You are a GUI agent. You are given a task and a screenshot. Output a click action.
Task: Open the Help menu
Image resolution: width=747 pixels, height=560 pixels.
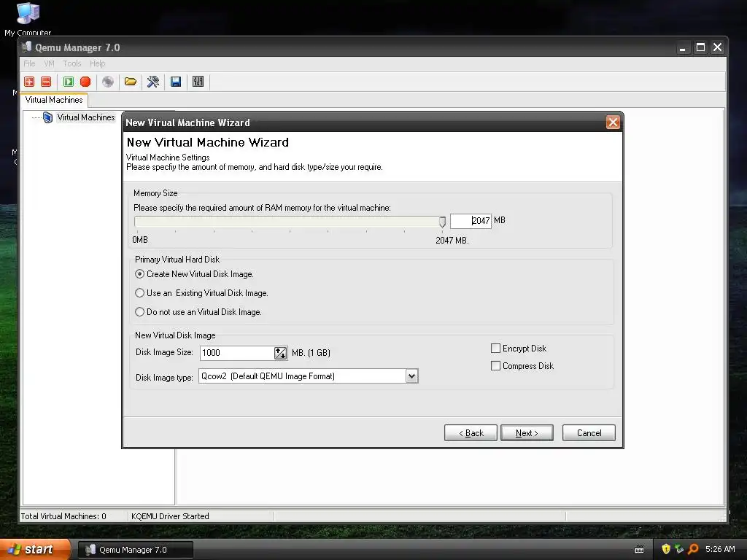click(x=98, y=63)
